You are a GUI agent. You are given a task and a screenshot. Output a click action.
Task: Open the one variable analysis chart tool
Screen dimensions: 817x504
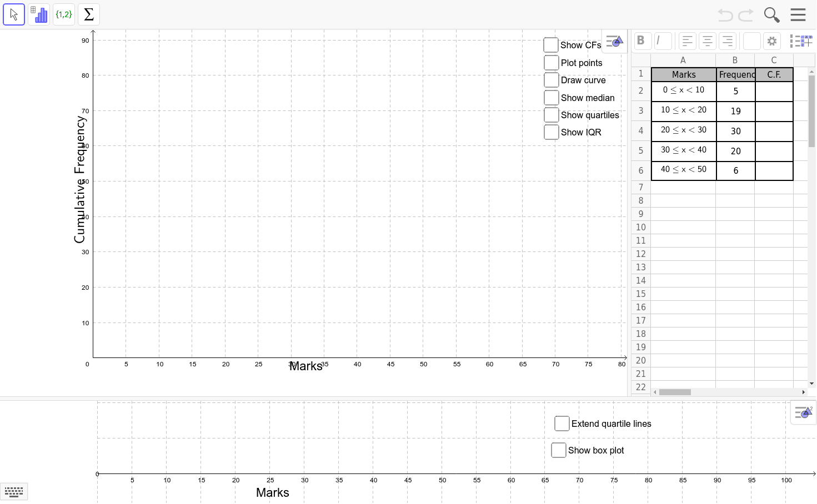click(x=39, y=14)
